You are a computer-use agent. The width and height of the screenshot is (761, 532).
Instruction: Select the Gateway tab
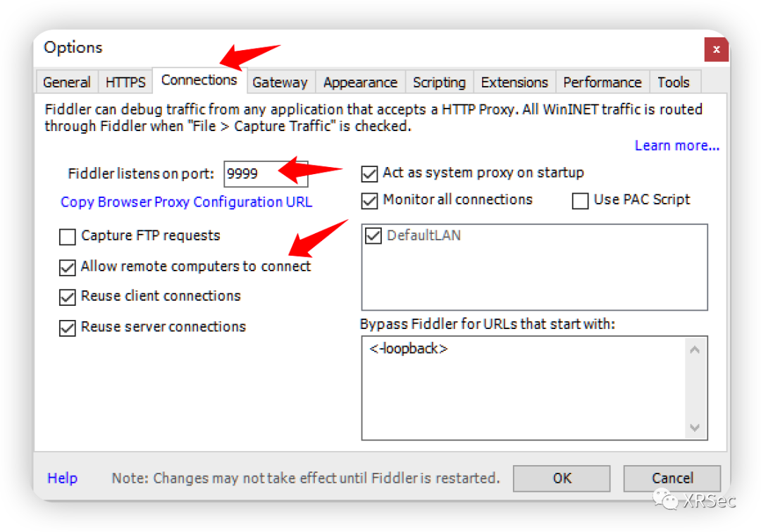280,82
